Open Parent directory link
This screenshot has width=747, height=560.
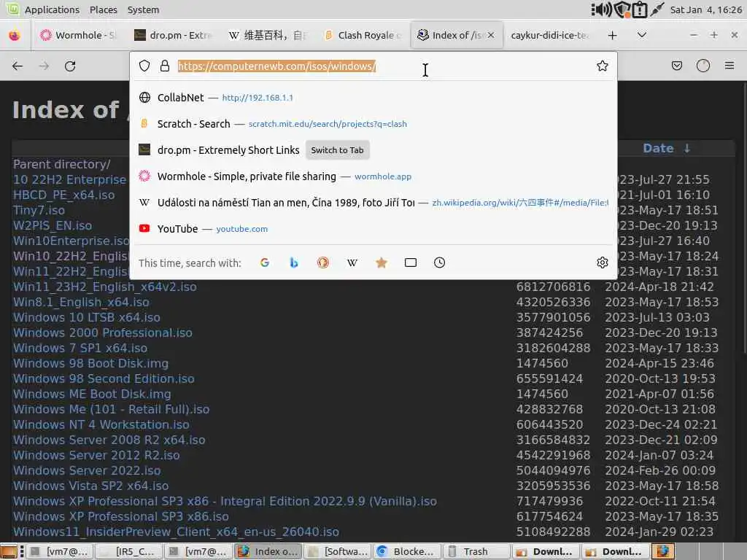(62, 164)
